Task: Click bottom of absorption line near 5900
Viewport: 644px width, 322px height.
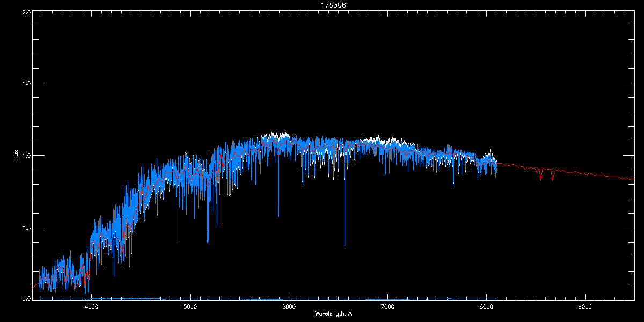Action: click(278, 216)
